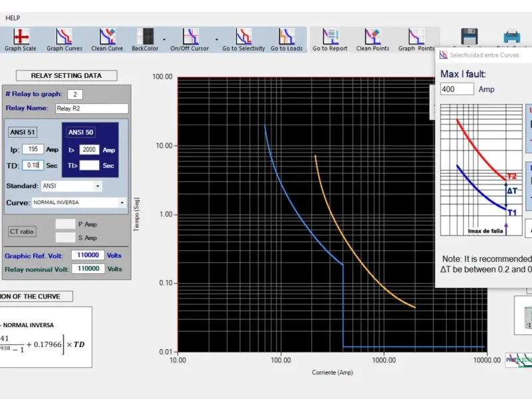Toggle the On/Off Cursor tool
Viewport: 532px width, 399px height.
click(190, 40)
